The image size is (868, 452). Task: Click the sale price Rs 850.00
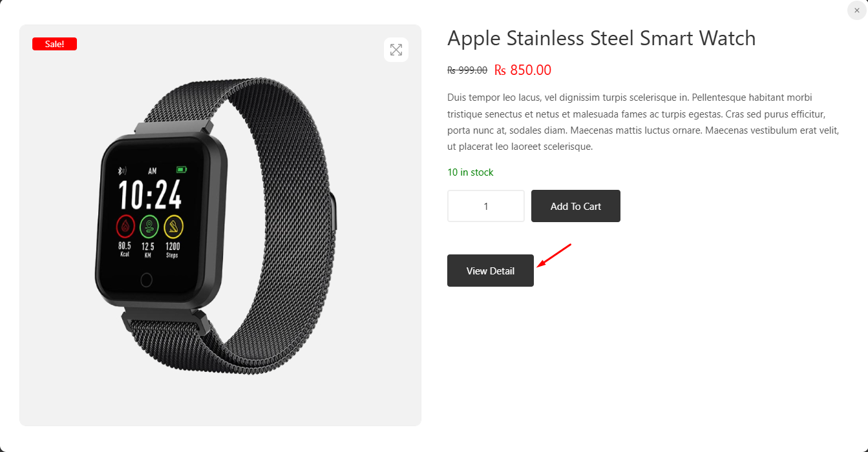(522, 70)
